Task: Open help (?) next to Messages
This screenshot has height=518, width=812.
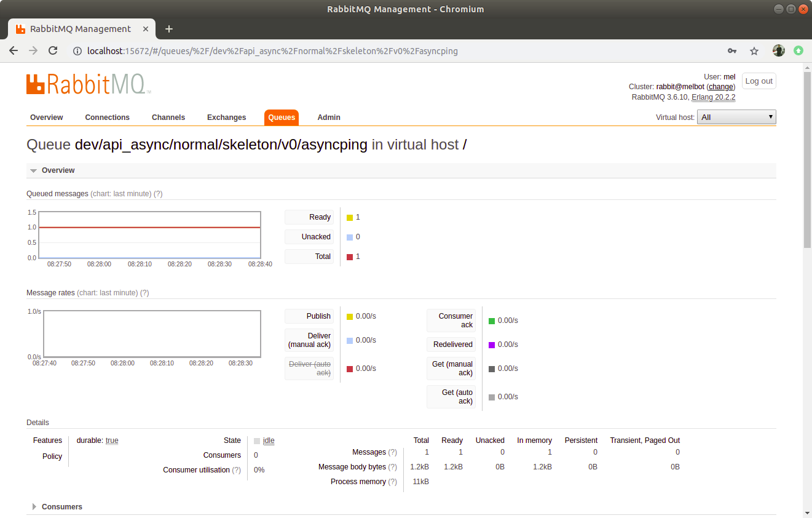Action: 393,452
